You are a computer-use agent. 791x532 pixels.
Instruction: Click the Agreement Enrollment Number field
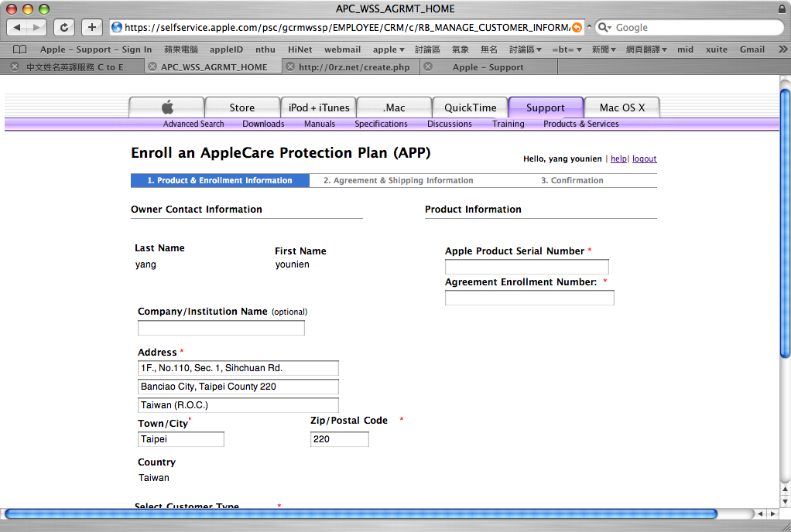point(529,298)
